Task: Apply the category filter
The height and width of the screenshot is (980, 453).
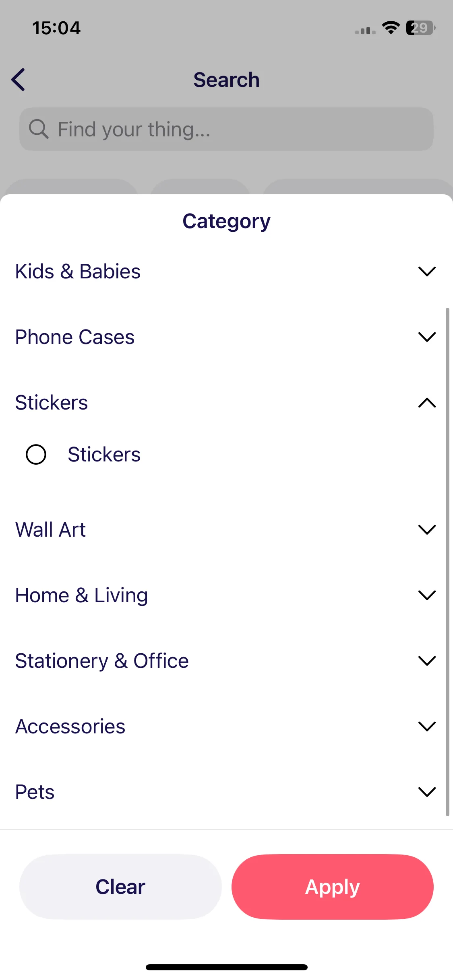Action: click(x=333, y=887)
